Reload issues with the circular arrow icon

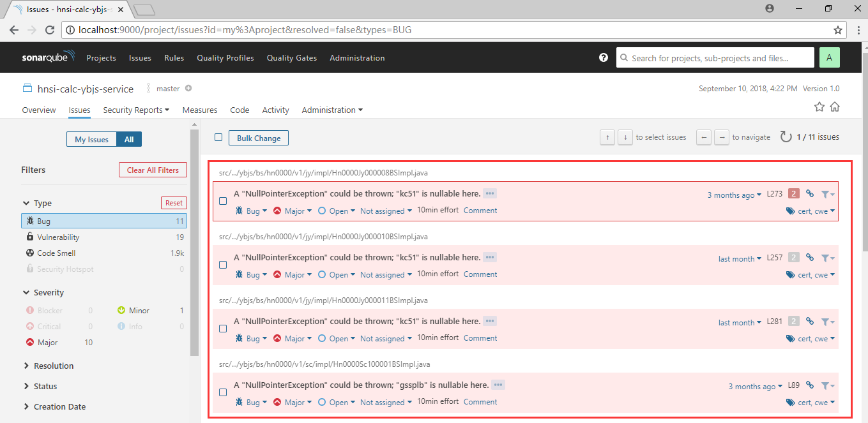(786, 137)
